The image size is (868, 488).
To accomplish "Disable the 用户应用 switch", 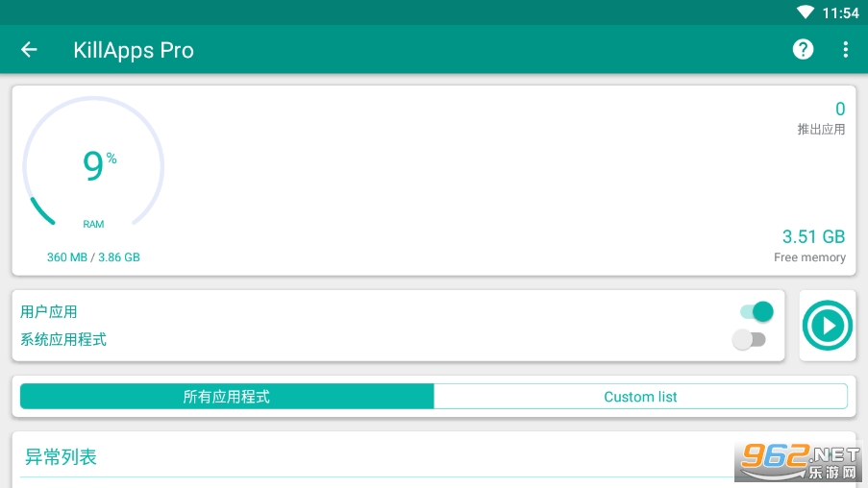I will click(756, 311).
